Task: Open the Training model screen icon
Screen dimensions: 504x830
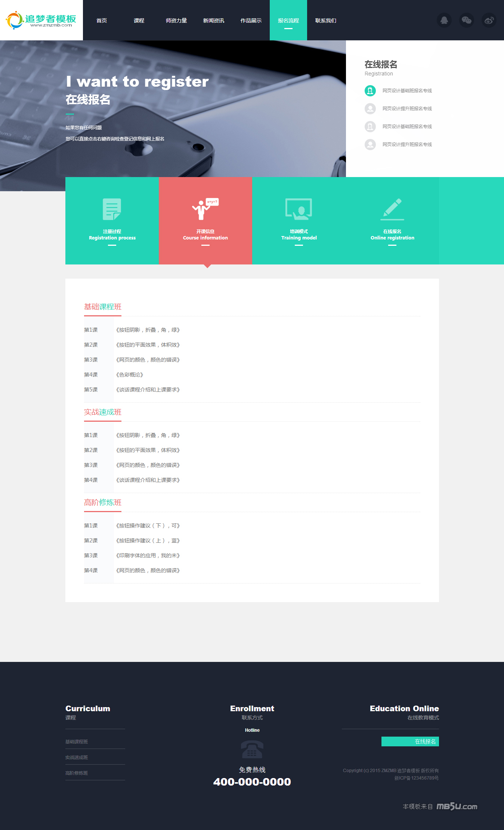Action: point(299,209)
